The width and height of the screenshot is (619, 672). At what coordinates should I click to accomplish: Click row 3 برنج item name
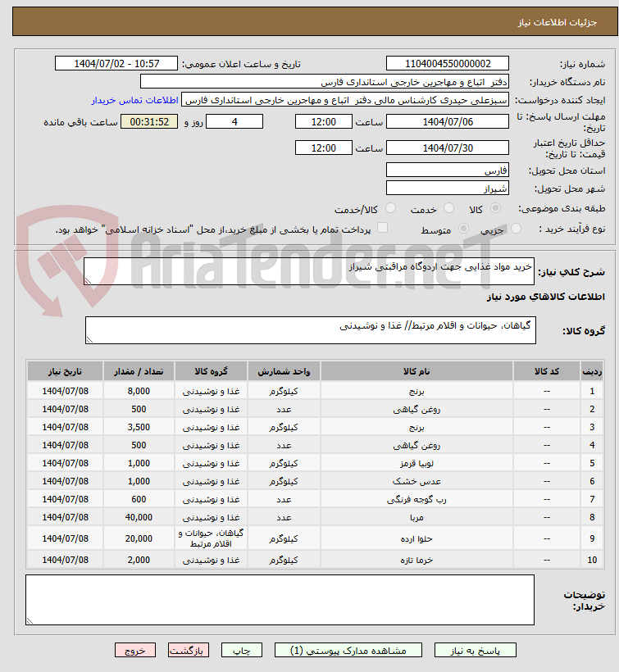pyautogui.click(x=416, y=427)
